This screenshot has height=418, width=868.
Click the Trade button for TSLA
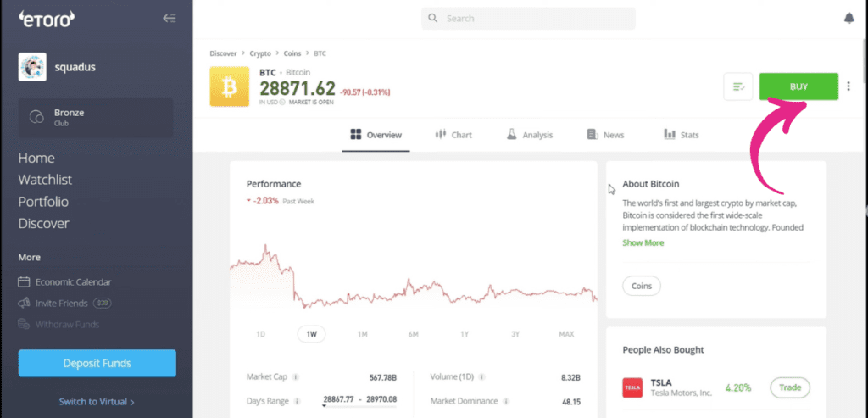[x=790, y=387]
